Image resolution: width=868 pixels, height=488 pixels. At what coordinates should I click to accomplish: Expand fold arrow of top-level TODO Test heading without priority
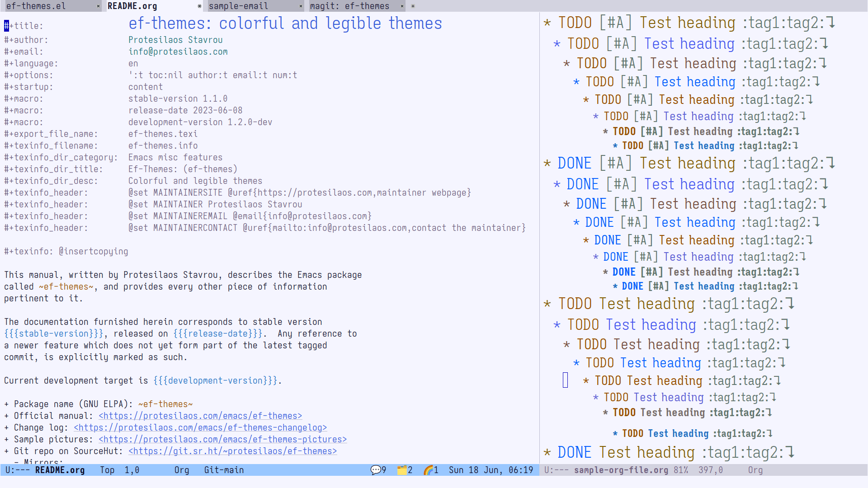click(x=790, y=304)
